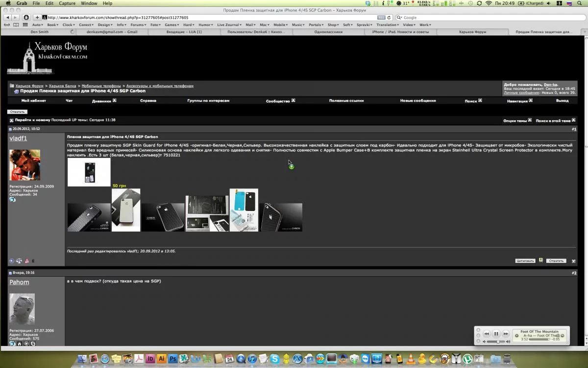
Task: Click the report post warning triangle icon
Action: click(26, 261)
